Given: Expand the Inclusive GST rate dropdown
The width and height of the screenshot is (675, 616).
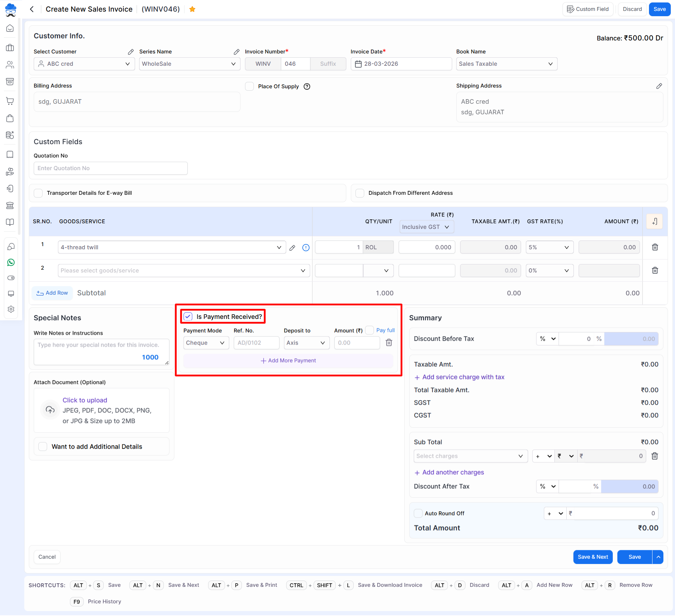Looking at the screenshot, I should click(x=426, y=227).
